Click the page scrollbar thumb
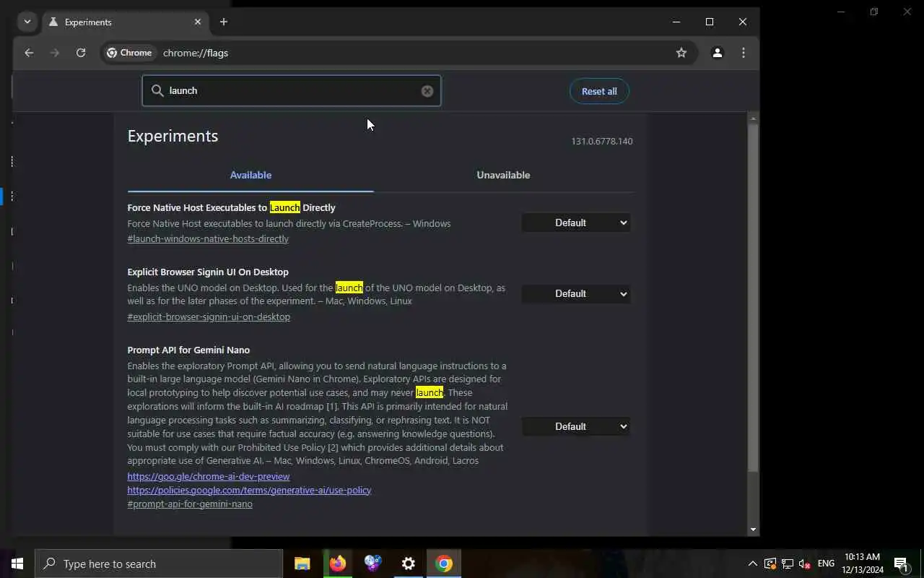This screenshot has width=924, height=578. click(x=753, y=298)
